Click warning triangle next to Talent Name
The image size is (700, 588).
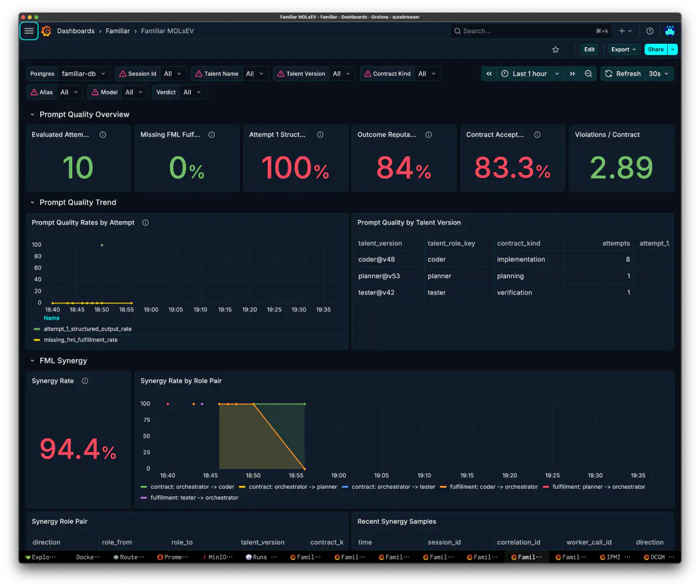pyautogui.click(x=198, y=74)
